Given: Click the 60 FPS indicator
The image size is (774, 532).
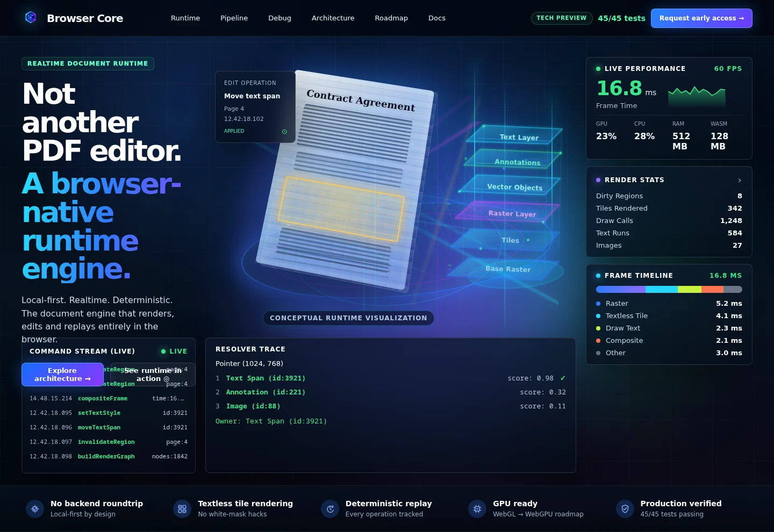Looking at the screenshot, I should 728,69.
